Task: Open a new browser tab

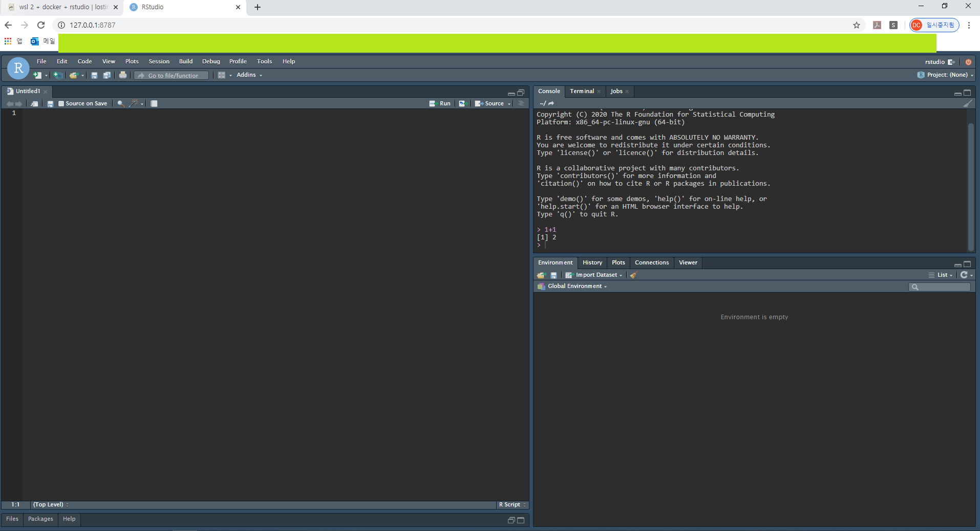Action: (258, 7)
